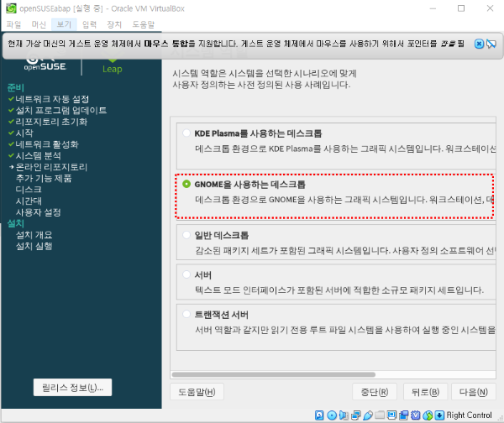Click the 설치 section heading
Viewport: 504px width, 423px height.
pos(15,223)
